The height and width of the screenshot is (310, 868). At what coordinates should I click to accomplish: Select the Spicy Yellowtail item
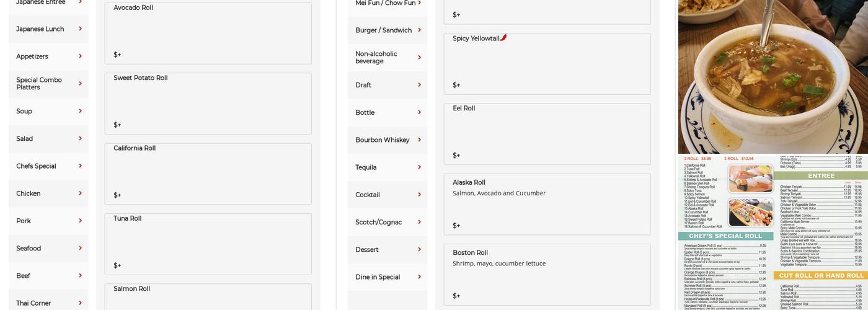pos(547,64)
